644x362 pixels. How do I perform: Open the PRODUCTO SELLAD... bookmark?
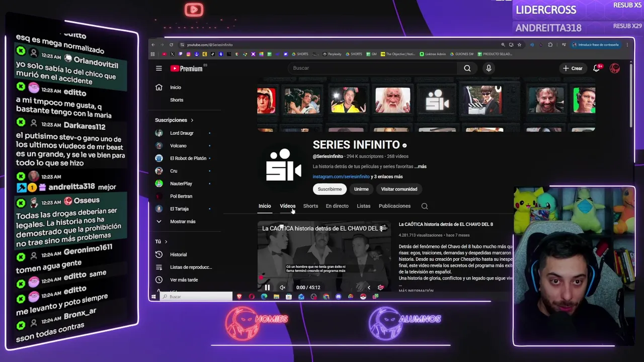(495, 54)
